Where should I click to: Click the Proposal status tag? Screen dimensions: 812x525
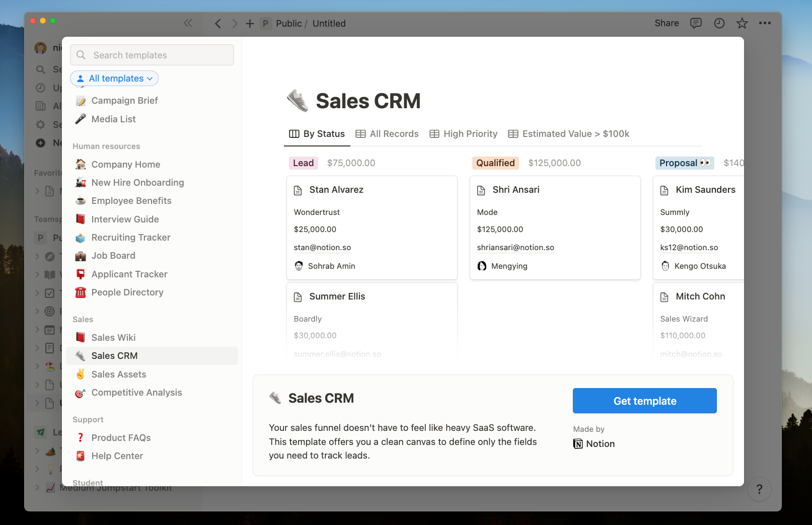click(x=685, y=163)
